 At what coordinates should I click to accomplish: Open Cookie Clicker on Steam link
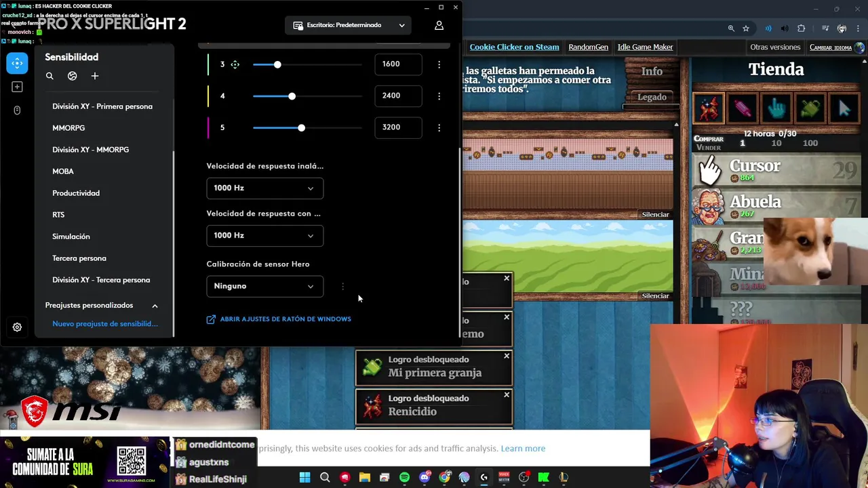point(514,47)
